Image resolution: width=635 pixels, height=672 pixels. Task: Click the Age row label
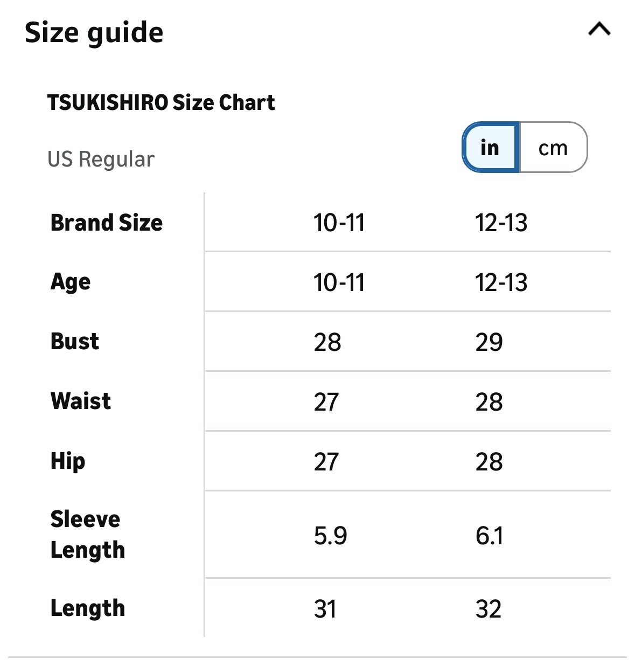tap(71, 282)
